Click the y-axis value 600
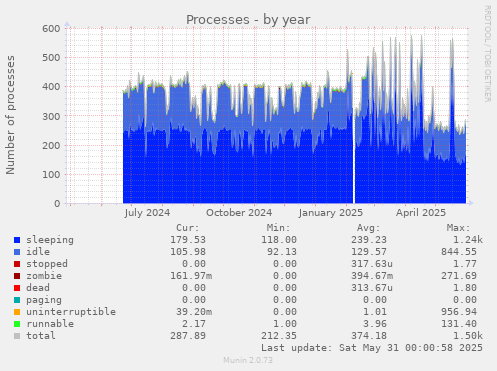This screenshot has width=497, height=371. coord(51,29)
